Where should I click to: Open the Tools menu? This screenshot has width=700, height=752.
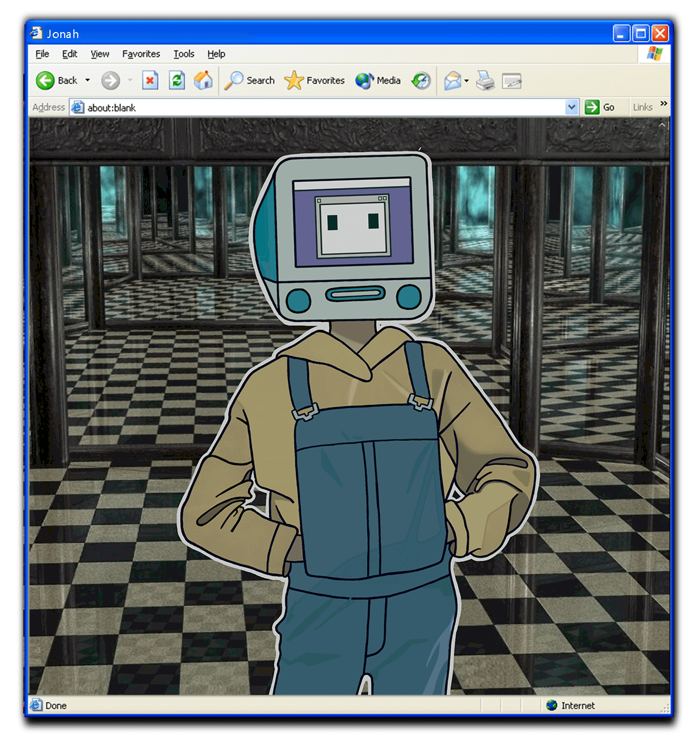184,54
